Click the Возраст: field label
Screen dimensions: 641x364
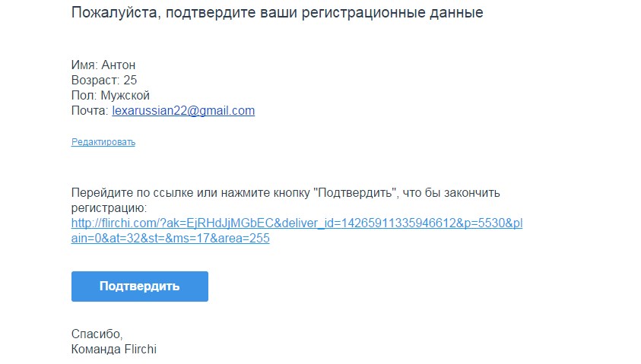coord(96,80)
